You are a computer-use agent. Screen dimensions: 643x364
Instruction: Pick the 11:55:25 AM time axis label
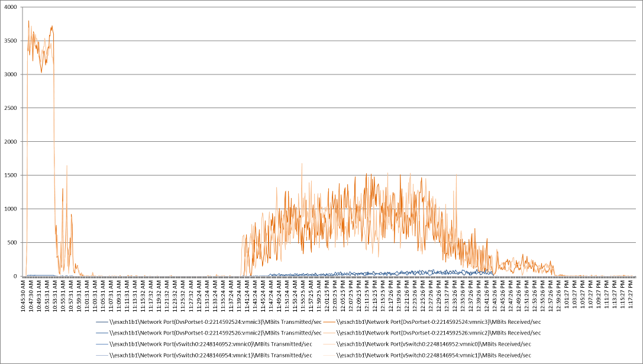[x=304, y=294]
